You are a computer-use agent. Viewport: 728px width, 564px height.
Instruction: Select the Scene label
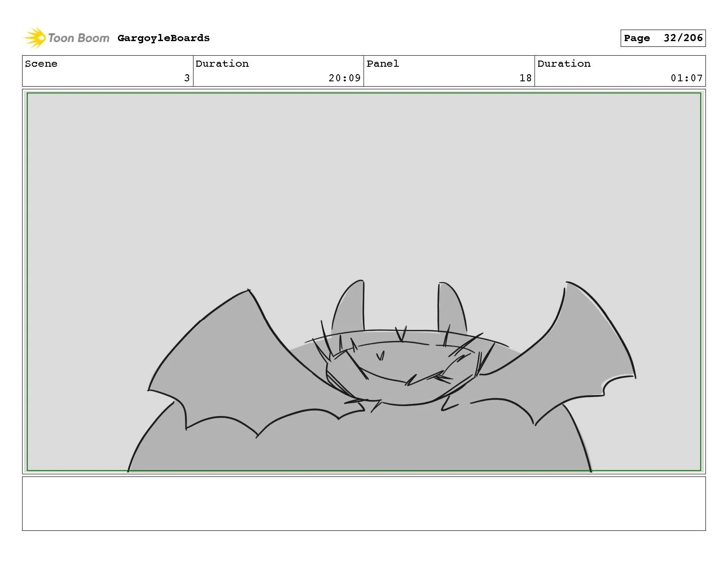click(x=41, y=64)
